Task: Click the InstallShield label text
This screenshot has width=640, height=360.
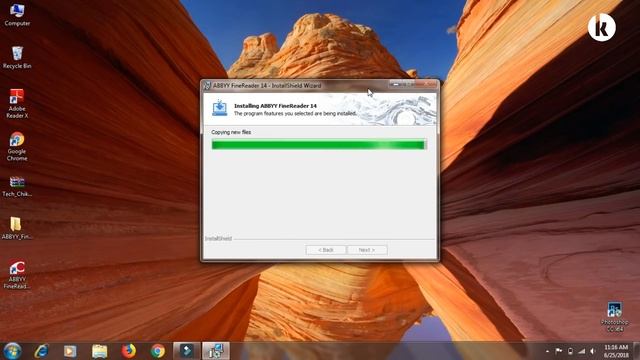Action: [218, 238]
